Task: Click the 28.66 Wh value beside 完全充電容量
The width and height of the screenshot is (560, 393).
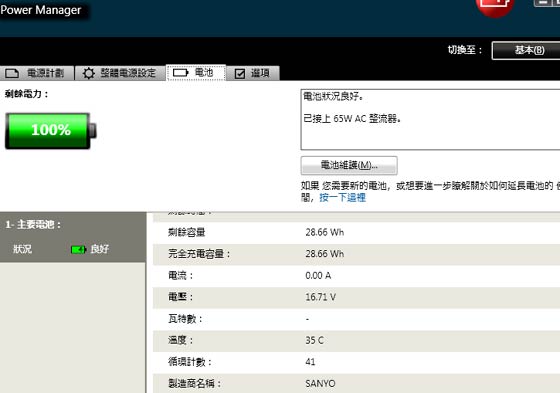Action: 325,254
